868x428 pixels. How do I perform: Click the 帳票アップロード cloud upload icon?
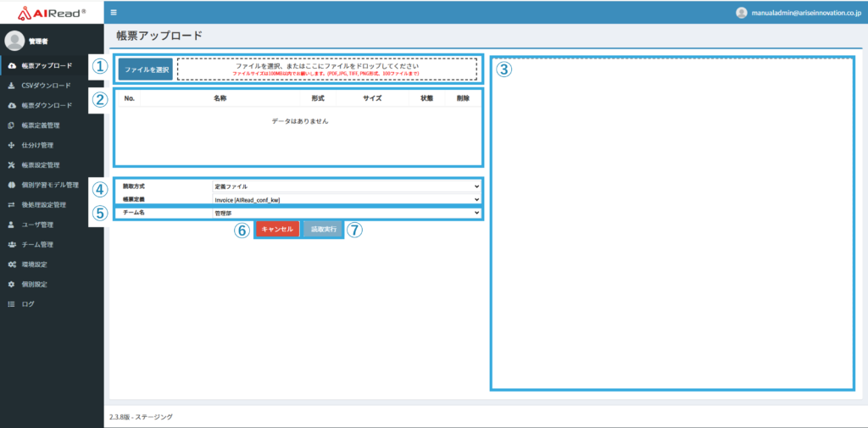coord(11,66)
